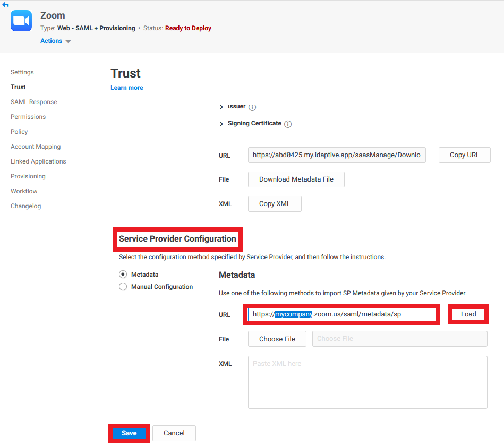Select Manual Configuration radio button

pyautogui.click(x=123, y=287)
